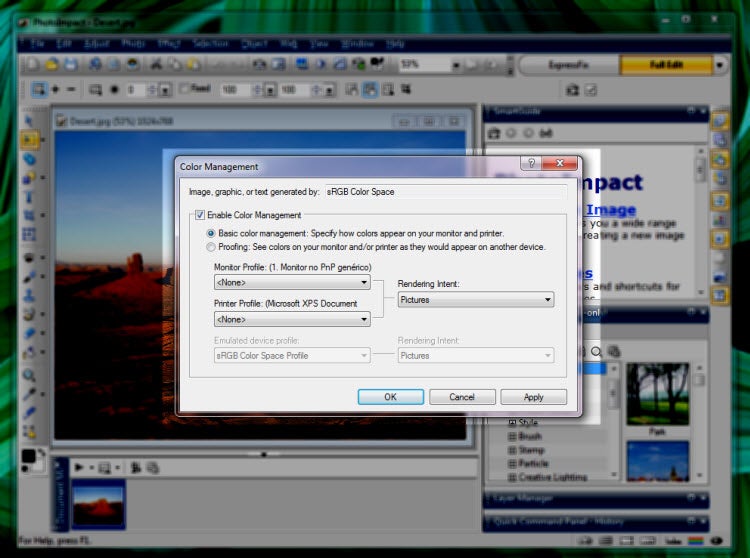The width and height of the screenshot is (750, 558).
Task: Open the zoom percentage dropdown in the toolbar
Action: [456, 65]
